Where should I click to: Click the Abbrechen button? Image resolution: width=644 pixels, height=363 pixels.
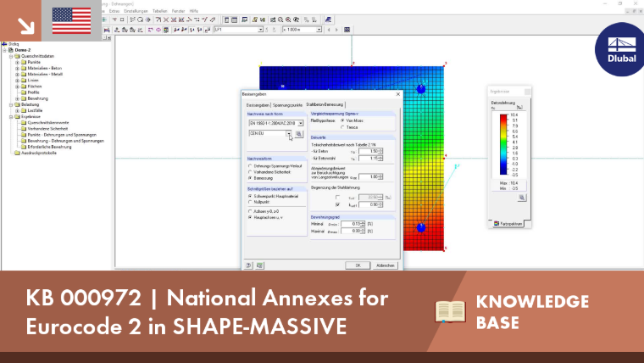pyautogui.click(x=386, y=265)
